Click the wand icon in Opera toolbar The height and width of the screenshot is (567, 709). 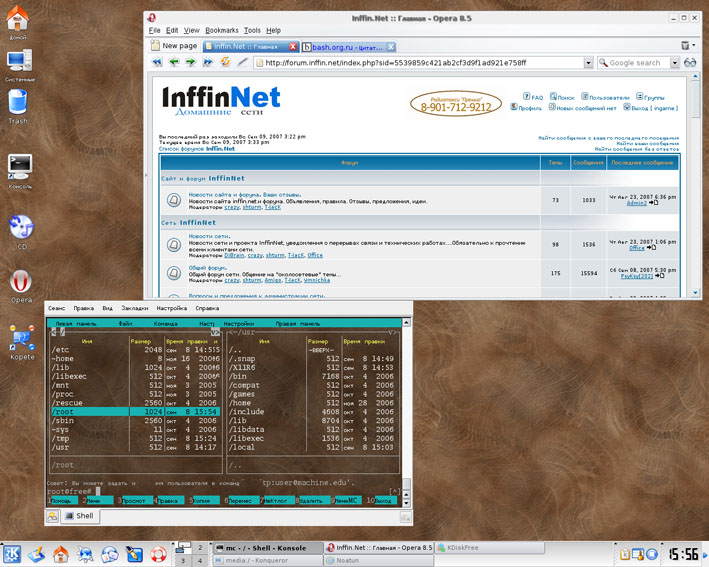(242, 62)
